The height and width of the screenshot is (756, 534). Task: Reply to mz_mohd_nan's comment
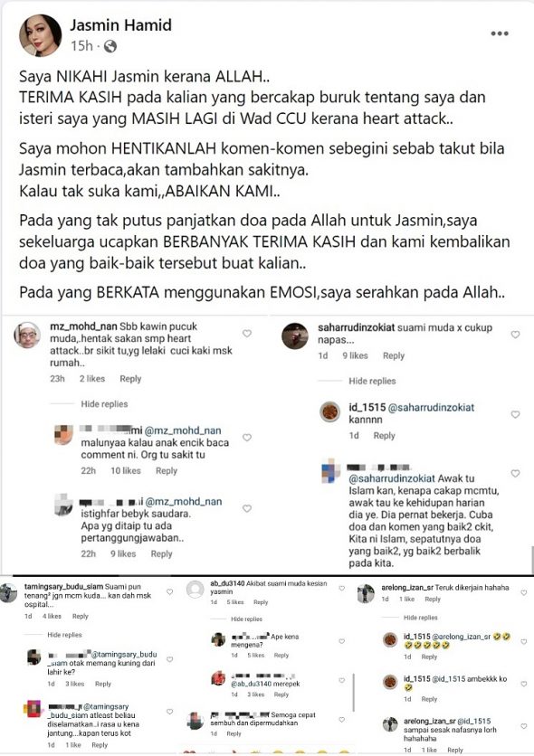click(130, 379)
